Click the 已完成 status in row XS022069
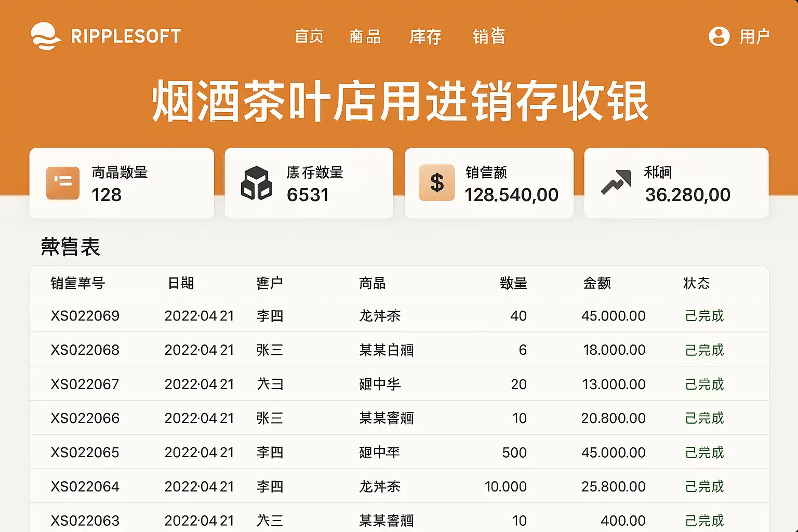This screenshot has width=798, height=532. tap(704, 316)
